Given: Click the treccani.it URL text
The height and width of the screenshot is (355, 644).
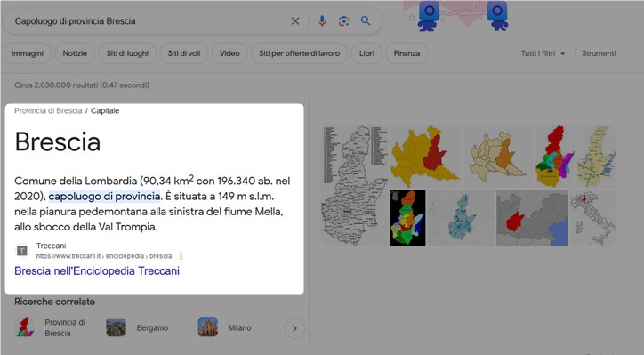Looking at the screenshot, I should tap(104, 256).
